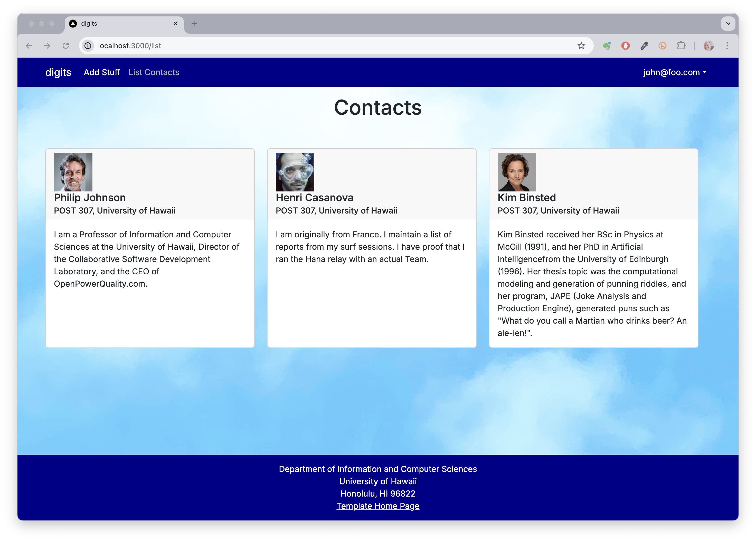
Task: Activate the eyedropper color picker extension
Action: coord(644,46)
